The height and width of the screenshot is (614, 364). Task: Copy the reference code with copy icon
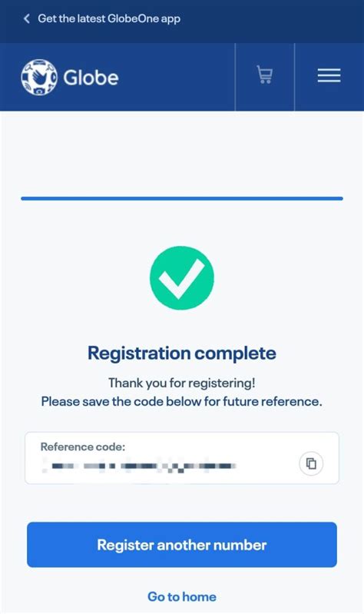(311, 463)
